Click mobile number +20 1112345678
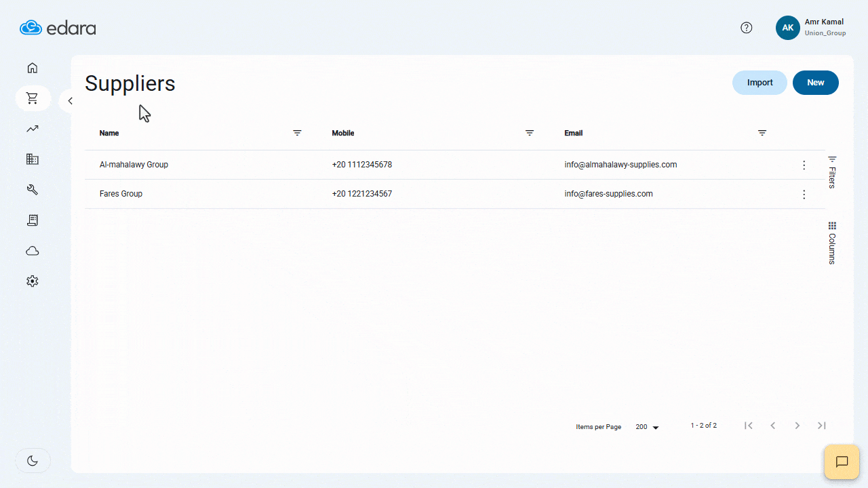The image size is (868, 488). coord(362,165)
